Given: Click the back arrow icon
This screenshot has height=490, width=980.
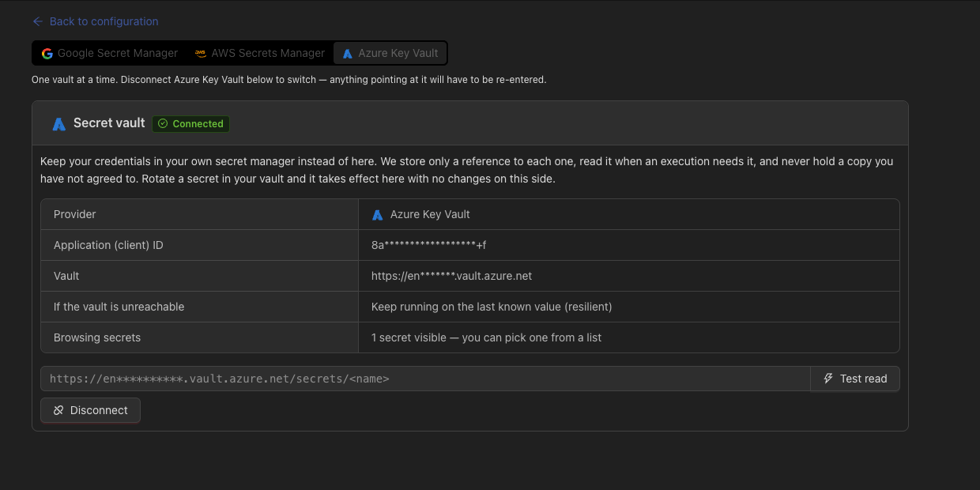Looking at the screenshot, I should click(38, 21).
